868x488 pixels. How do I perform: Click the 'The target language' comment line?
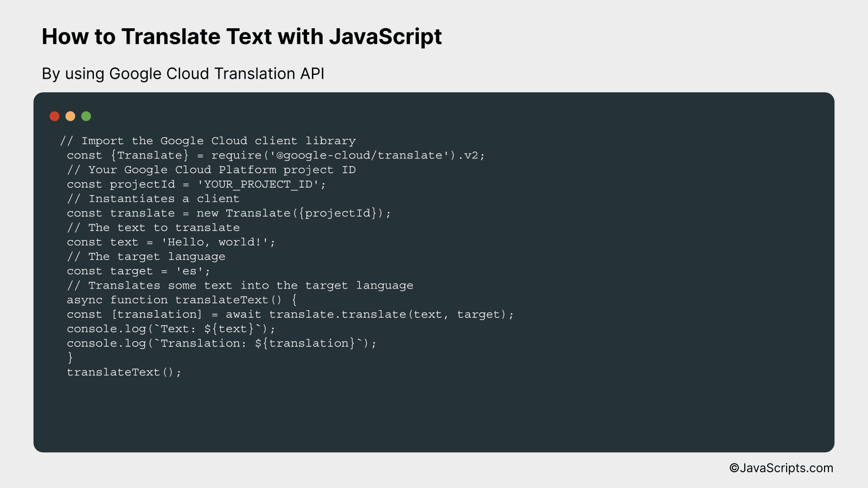146,256
